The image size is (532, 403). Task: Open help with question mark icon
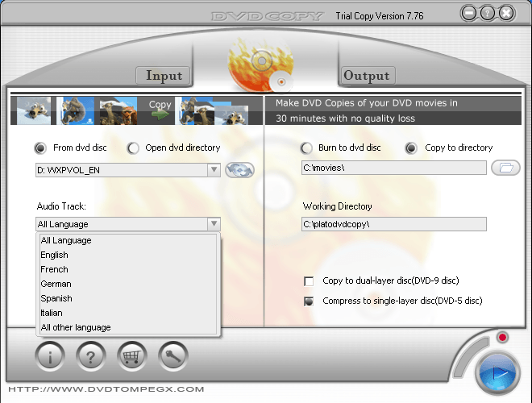(x=91, y=355)
